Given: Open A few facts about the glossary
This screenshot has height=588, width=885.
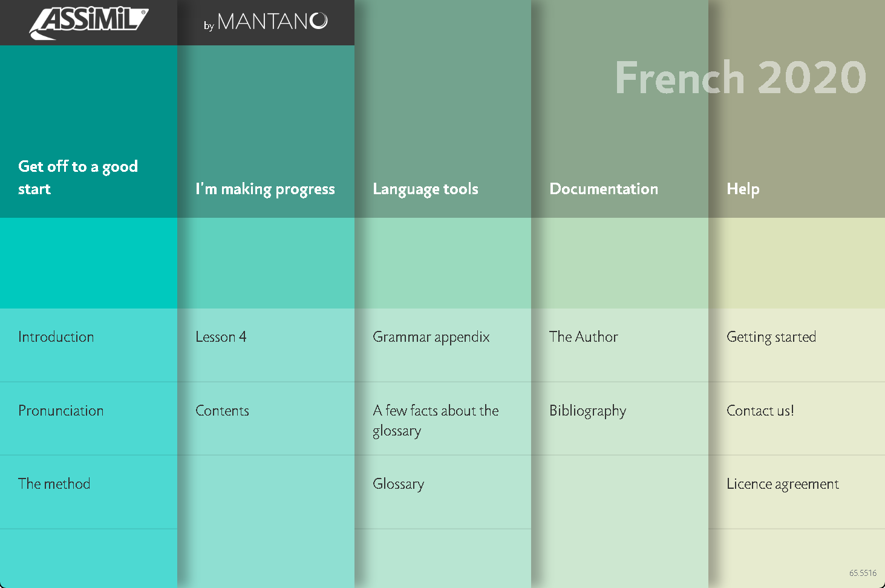Looking at the screenshot, I should (443, 419).
